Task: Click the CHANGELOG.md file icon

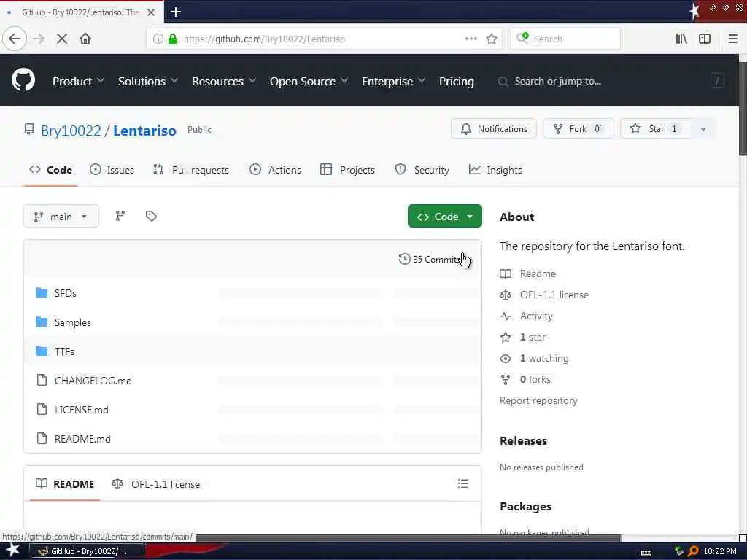Action: [42, 380]
